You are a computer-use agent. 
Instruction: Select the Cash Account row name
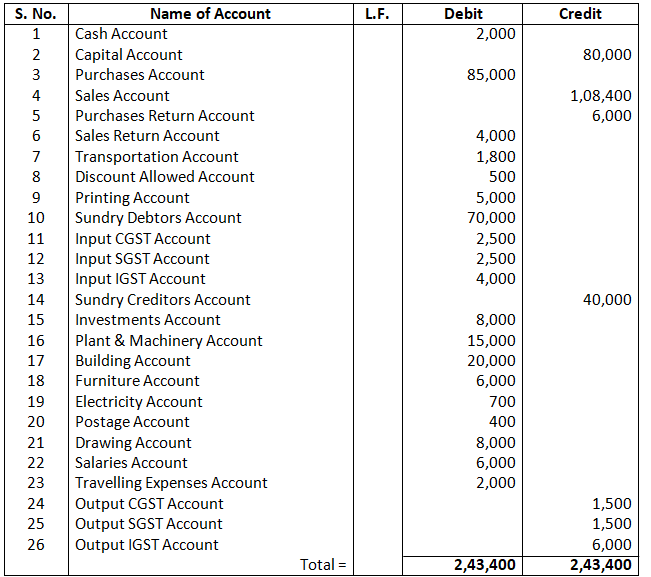click(121, 34)
